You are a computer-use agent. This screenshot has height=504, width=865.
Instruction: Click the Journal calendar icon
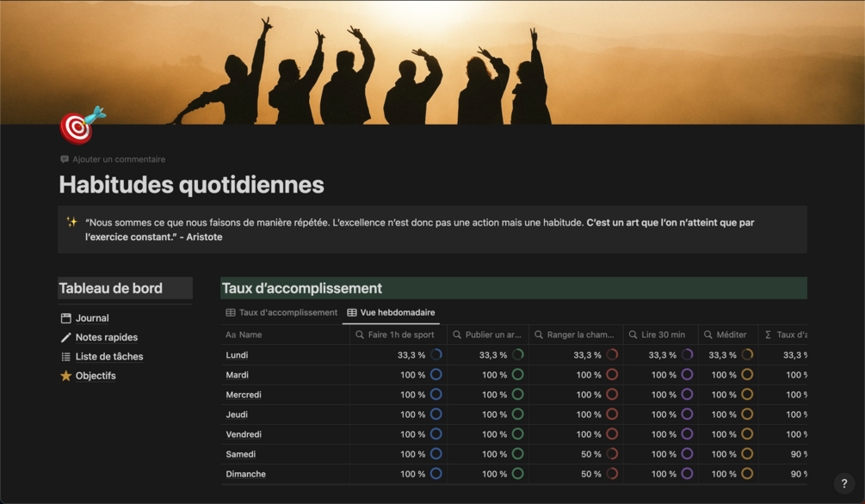coord(65,318)
